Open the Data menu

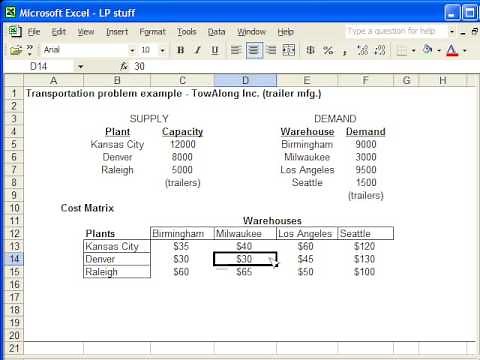(x=217, y=32)
